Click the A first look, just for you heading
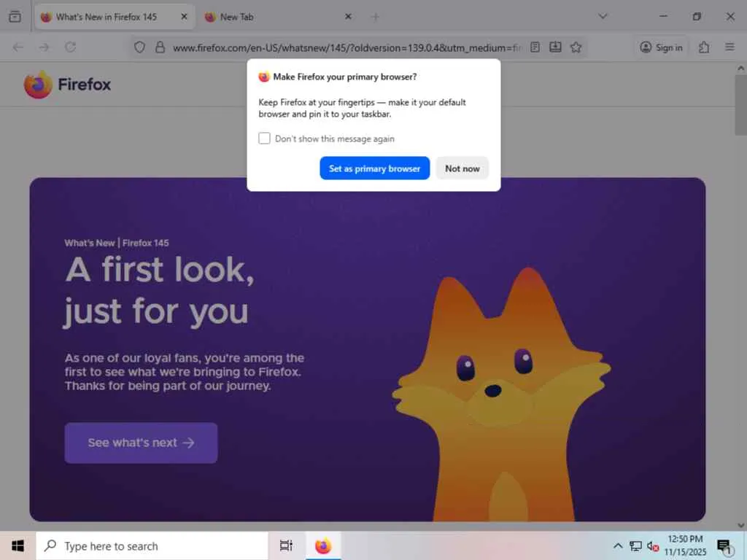This screenshot has height=560, width=747. coord(160,291)
